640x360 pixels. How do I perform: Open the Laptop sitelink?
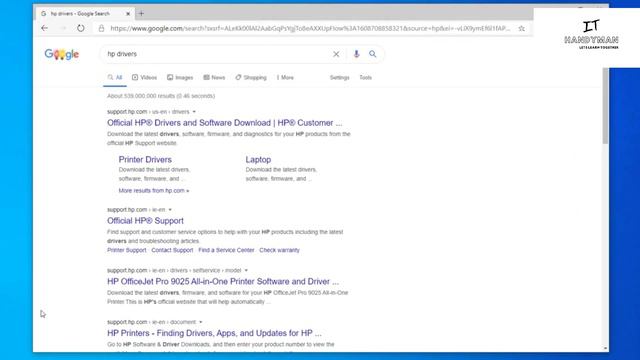[x=258, y=160]
